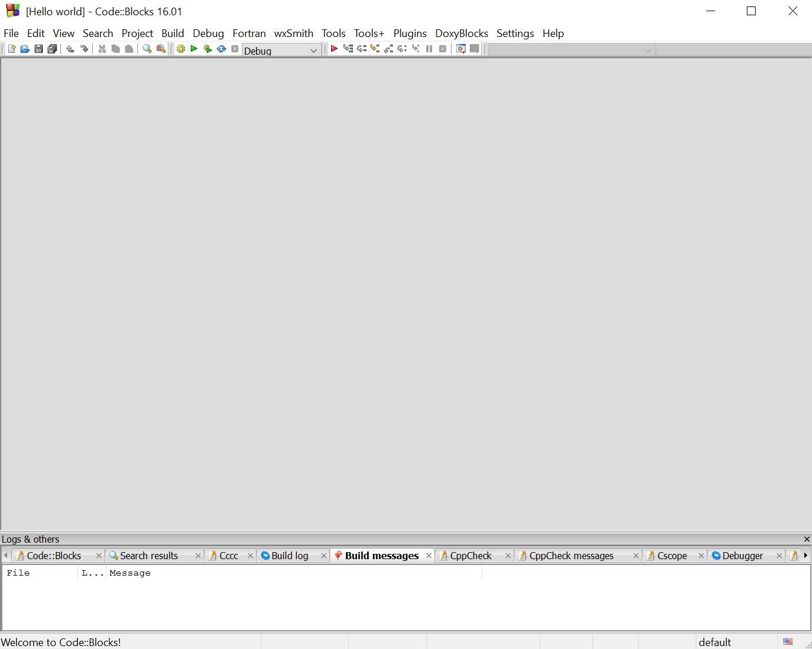
Task: Open the Project menu
Action: tap(137, 33)
